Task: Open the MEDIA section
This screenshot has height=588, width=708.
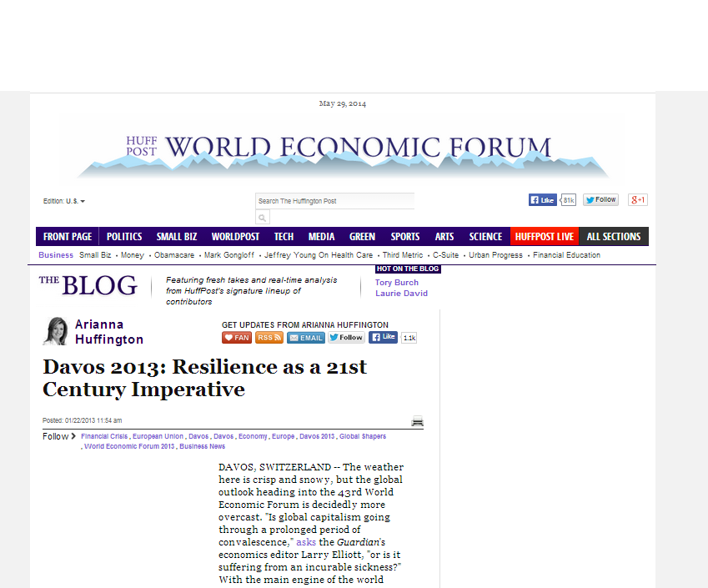Action: [321, 237]
